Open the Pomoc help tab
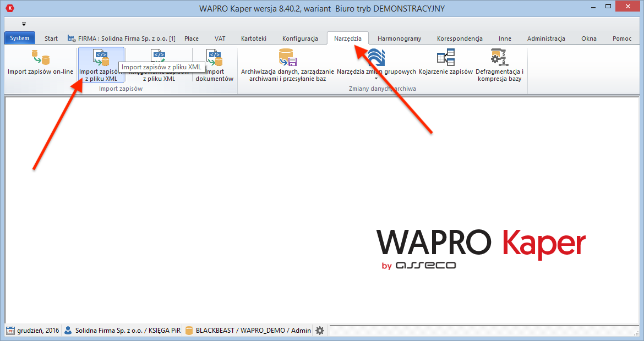Viewport: 644px width, 341px height. [621, 38]
